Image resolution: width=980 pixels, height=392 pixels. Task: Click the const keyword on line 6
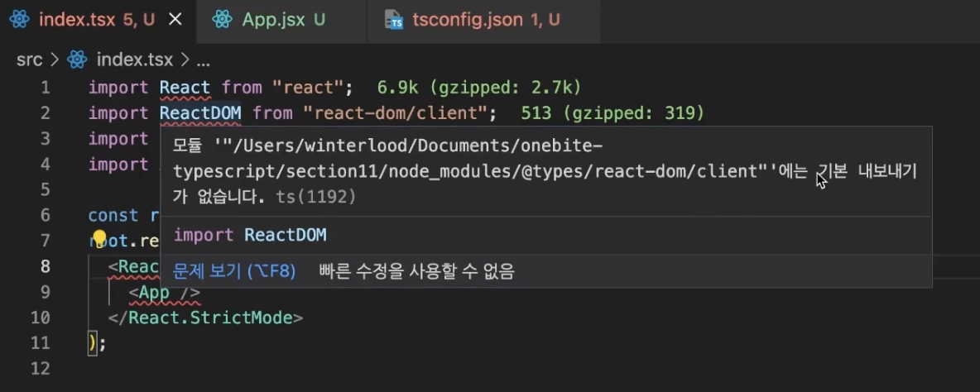[113, 215]
